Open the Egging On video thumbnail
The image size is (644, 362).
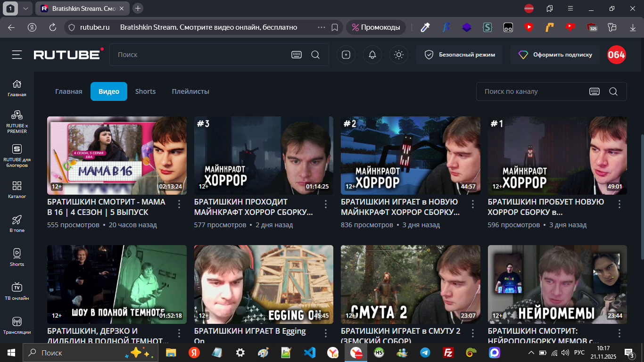[264, 284]
